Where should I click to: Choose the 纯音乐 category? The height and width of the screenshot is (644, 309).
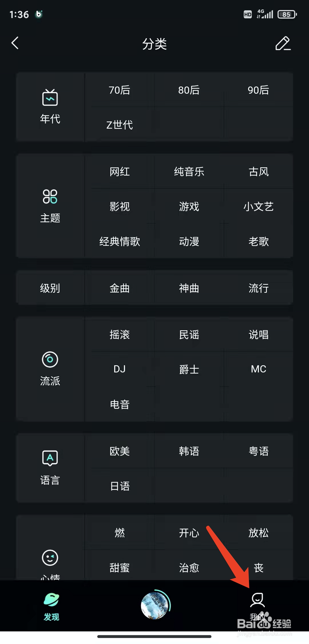(189, 172)
